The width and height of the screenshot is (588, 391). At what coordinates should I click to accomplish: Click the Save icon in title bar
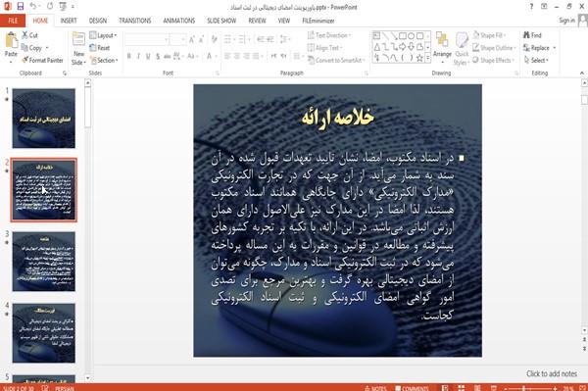[21, 7]
